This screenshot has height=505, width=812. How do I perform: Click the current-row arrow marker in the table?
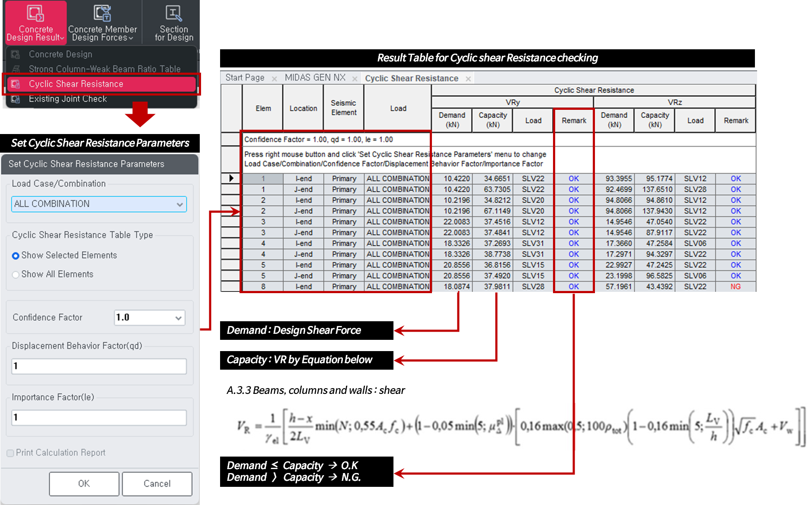coord(231,178)
